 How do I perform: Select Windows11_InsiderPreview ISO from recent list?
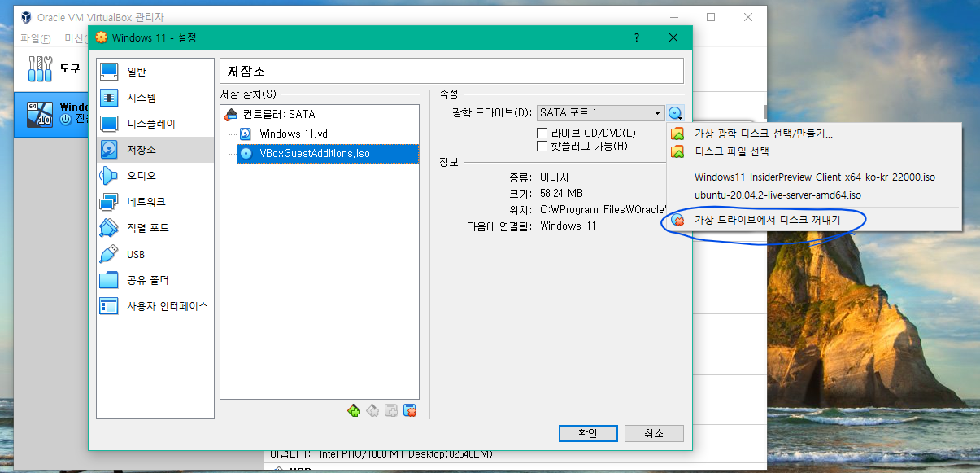coord(814,177)
